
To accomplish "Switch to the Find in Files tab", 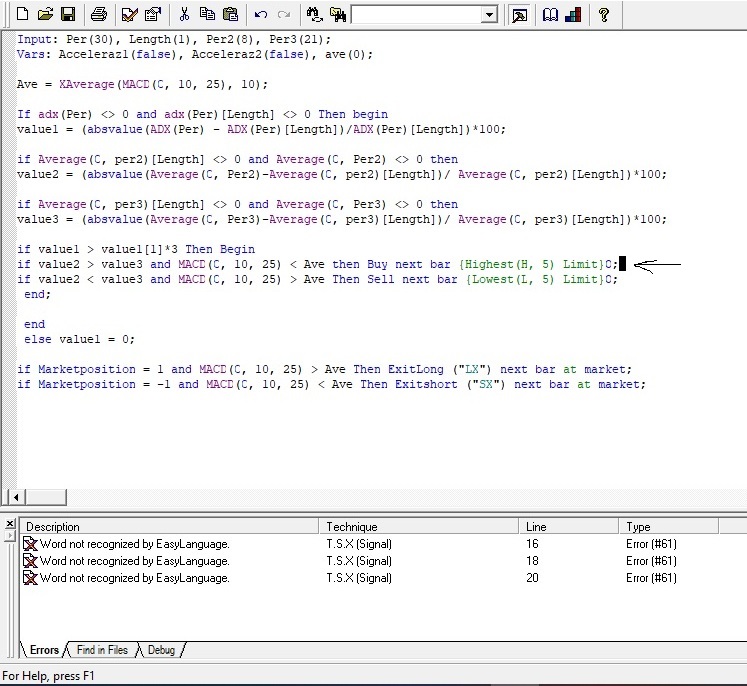I will 102,650.
